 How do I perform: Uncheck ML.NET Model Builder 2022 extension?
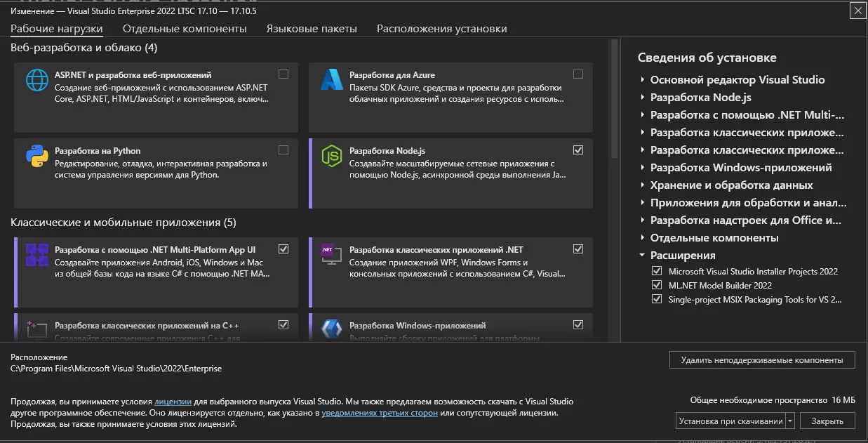pos(657,285)
